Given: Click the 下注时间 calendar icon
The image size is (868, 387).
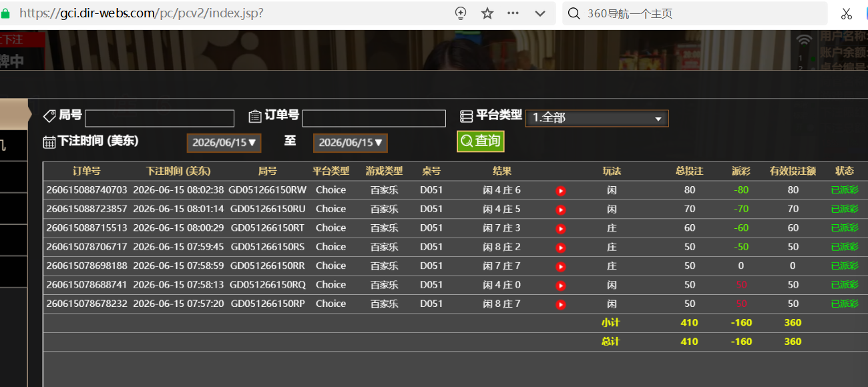Looking at the screenshot, I should click(x=49, y=141).
